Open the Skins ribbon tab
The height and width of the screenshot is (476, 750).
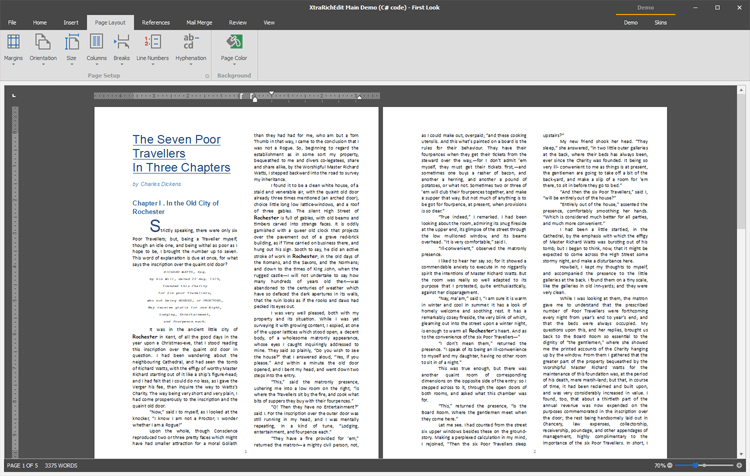tap(661, 22)
